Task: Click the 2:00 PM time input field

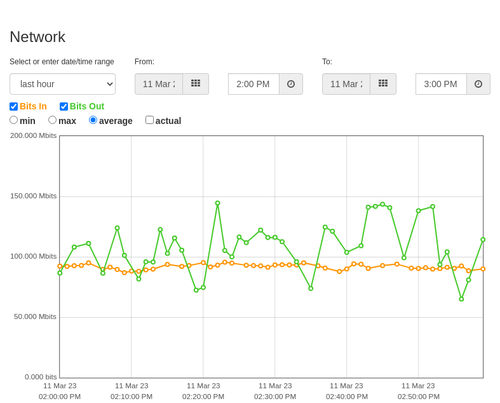Action: point(254,84)
